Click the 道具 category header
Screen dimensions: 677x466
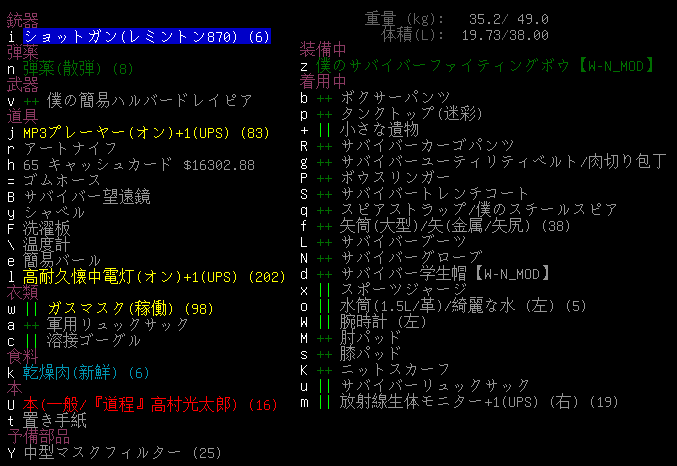pyautogui.click(x=23, y=116)
